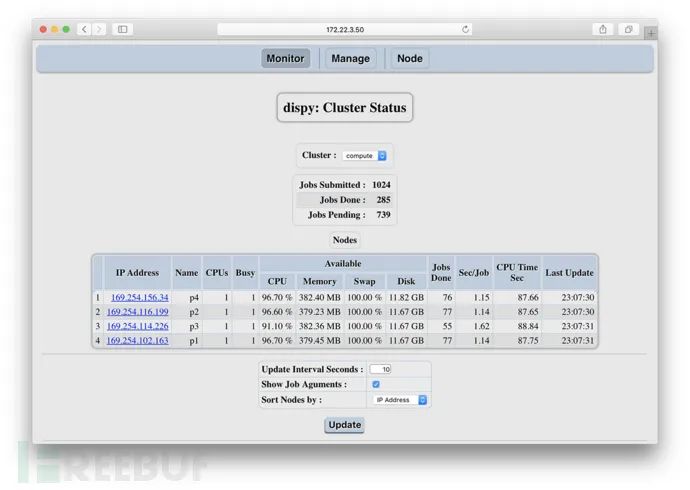690x490 pixels.
Task: Click CPU Time Sec column header
Action: 517,273
